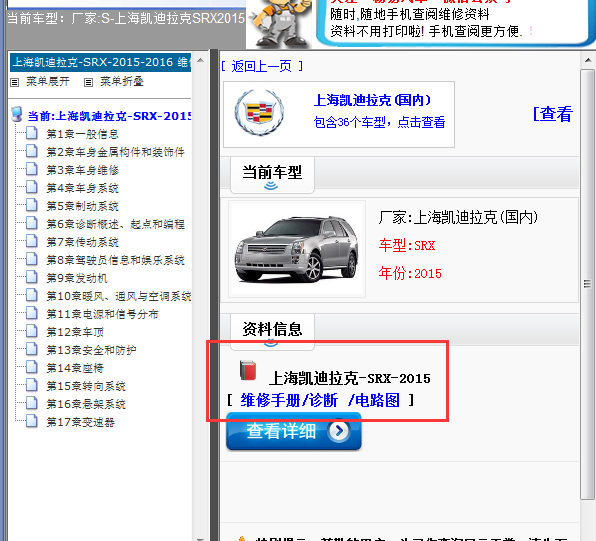Click the page icon beside 第2章车身金属构件和装饰件
Screen dimensions: 596x541
32,151
